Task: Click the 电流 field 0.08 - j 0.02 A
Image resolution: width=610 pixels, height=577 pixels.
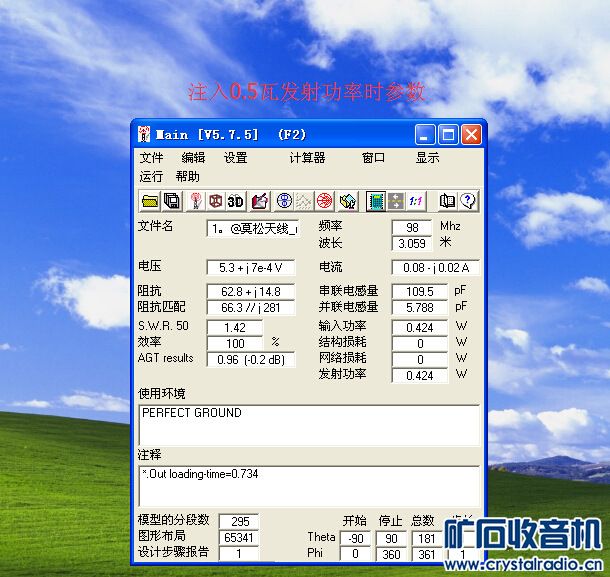Action: point(435,268)
